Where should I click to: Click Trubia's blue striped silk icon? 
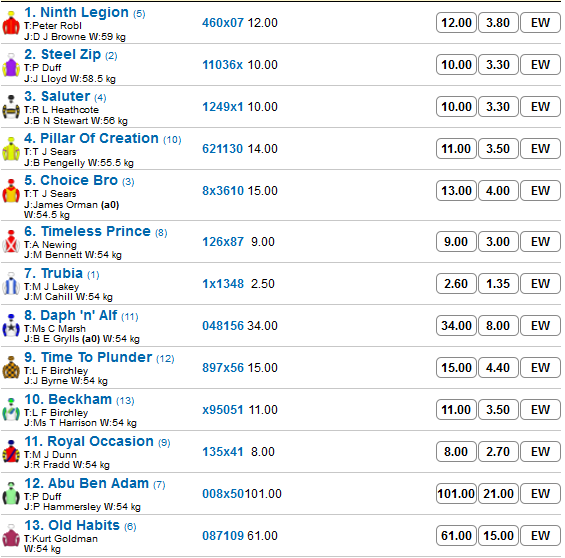[11, 284]
